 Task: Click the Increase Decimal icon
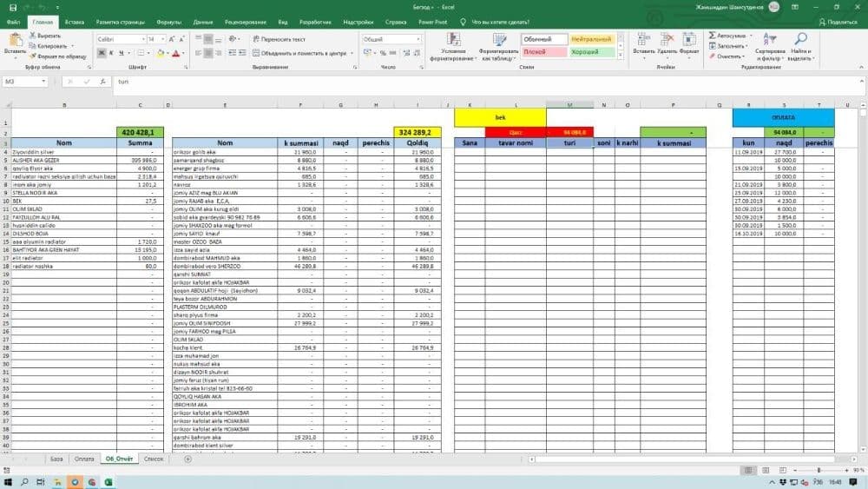406,53
